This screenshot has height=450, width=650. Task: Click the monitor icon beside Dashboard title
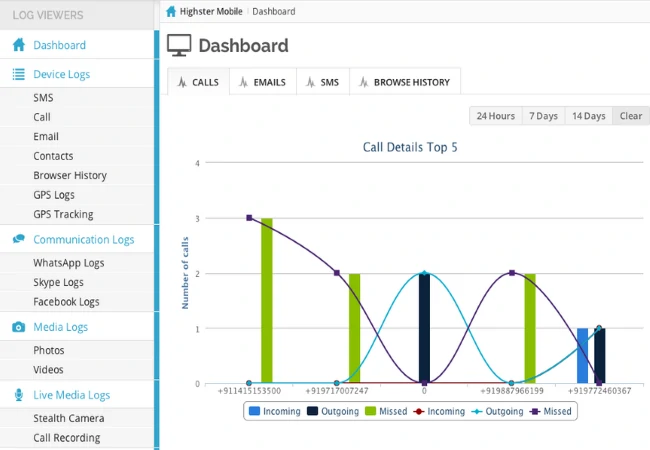(x=179, y=46)
